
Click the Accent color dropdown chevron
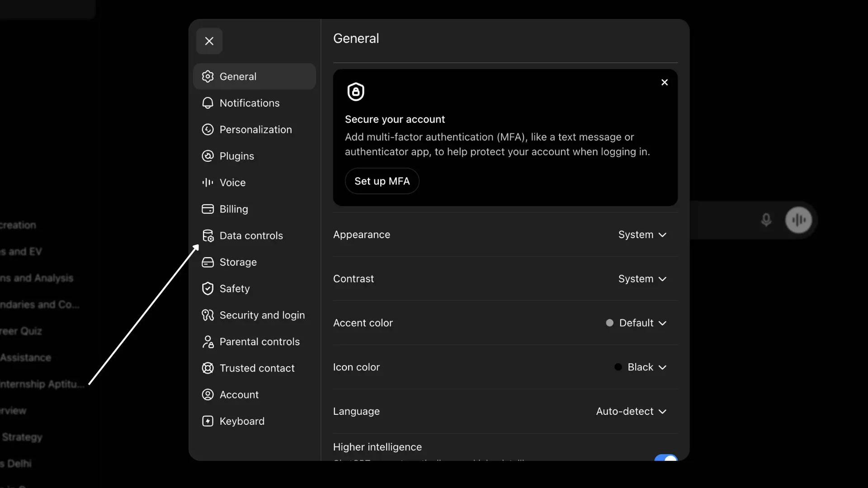click(662, 323)
